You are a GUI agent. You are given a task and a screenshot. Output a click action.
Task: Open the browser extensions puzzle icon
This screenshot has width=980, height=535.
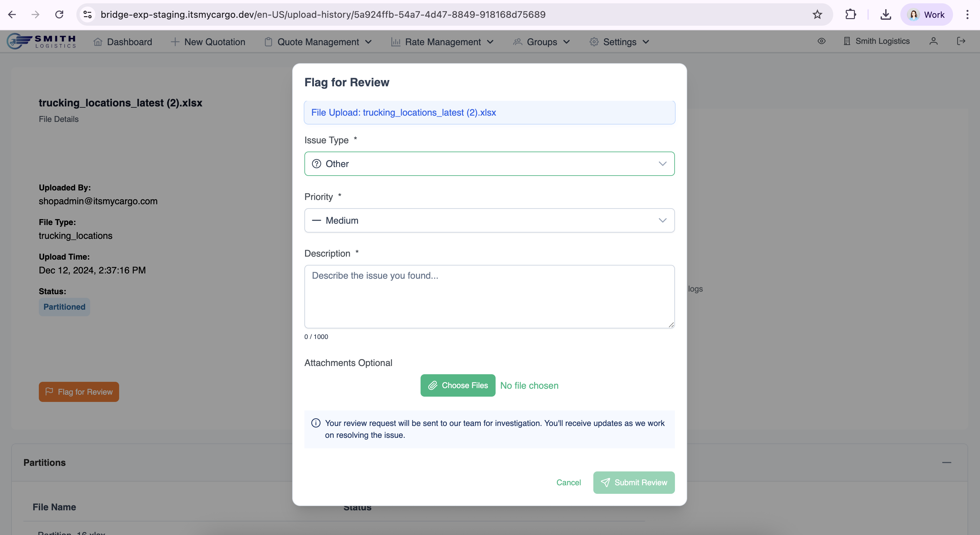click(x=850, y=14)
